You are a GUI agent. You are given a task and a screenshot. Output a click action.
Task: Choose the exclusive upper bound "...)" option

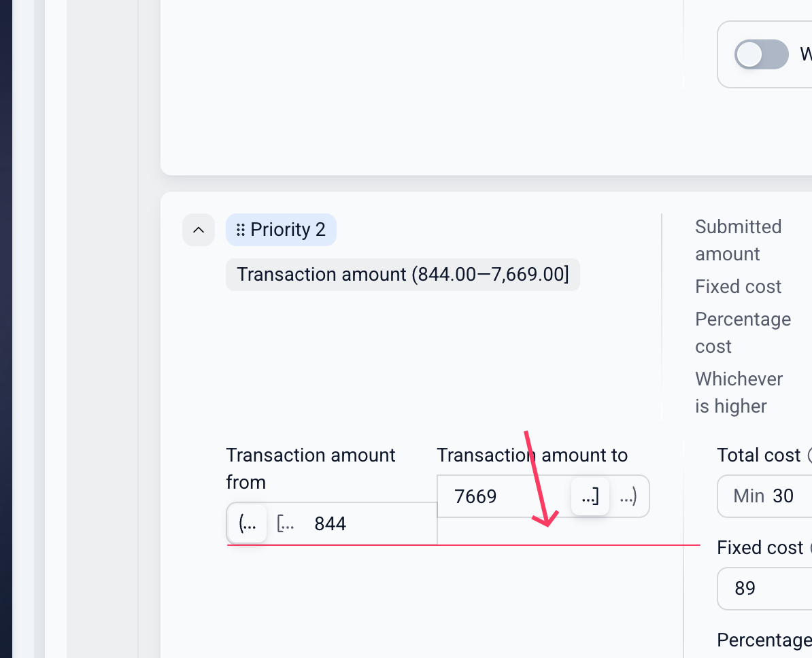click(x=628, y=496)
